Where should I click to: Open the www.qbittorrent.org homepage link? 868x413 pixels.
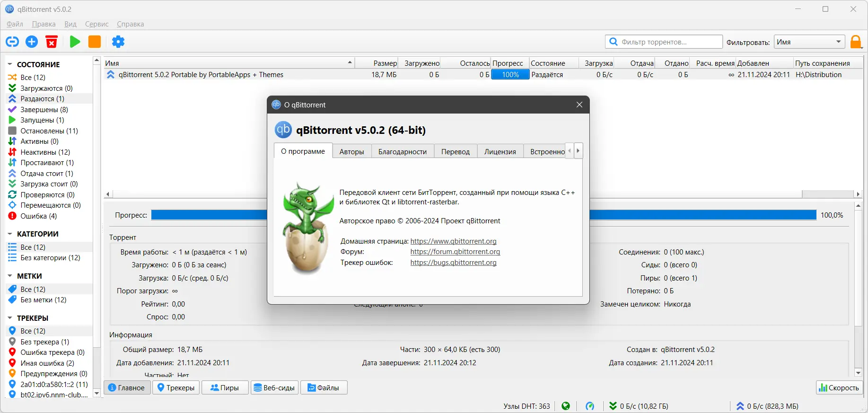pos(453,241)
